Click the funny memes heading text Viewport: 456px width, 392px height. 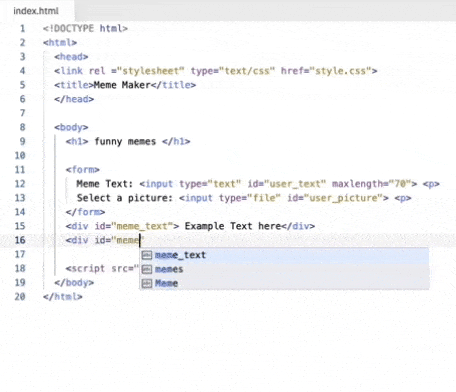pyautogui.click(x=125, y=142)
